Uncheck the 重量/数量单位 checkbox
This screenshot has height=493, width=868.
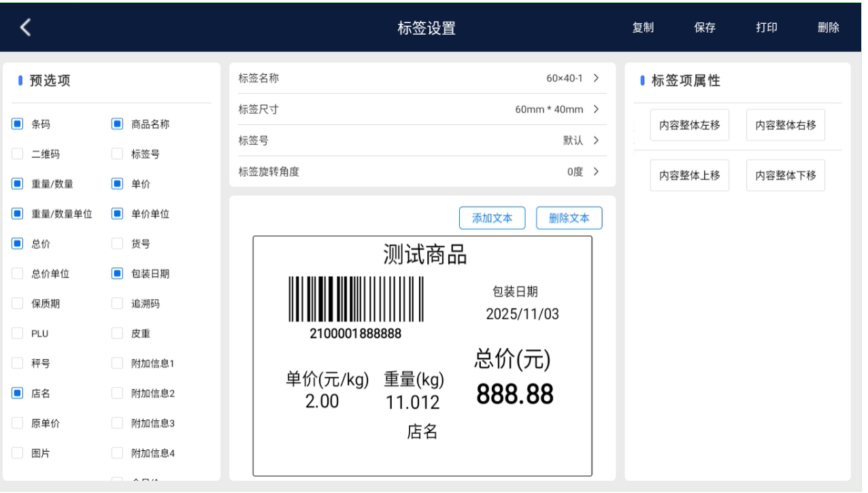tap(18, 214)
